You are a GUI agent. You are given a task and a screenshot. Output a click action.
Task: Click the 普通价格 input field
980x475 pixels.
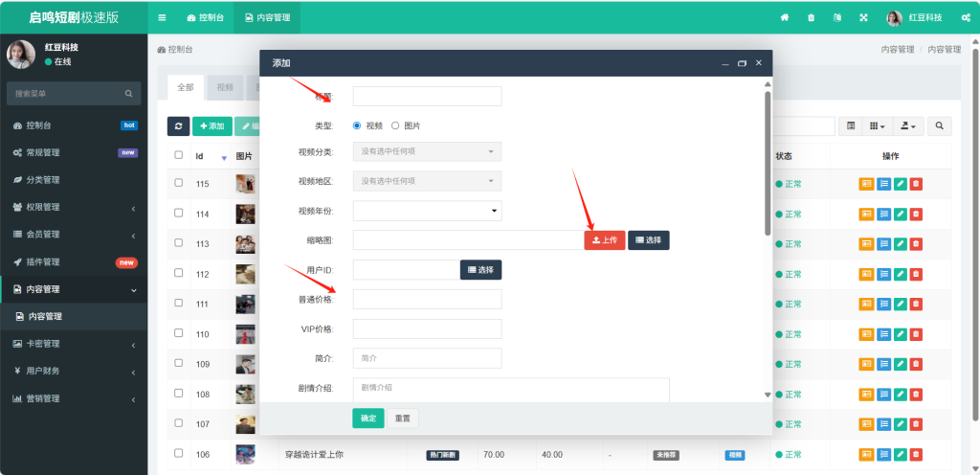427,300
